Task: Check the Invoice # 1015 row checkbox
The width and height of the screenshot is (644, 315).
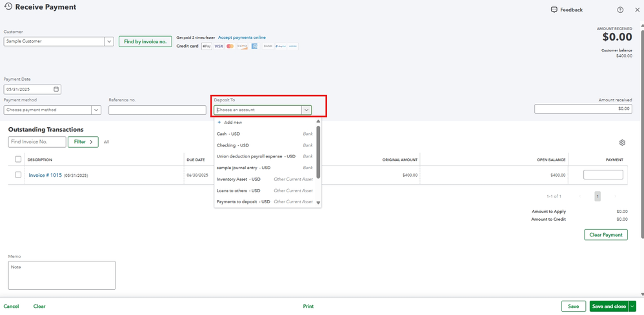Action: pos(18,174)
